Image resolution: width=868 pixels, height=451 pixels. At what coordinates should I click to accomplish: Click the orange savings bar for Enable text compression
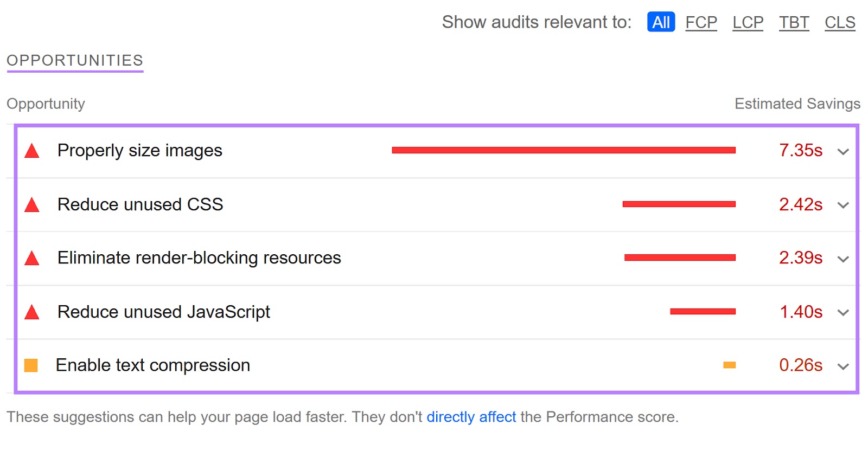click(x=729, y=365)
